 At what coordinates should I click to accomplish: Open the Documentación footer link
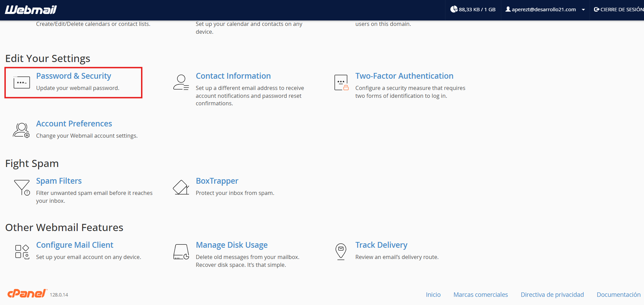coord(618,295)
